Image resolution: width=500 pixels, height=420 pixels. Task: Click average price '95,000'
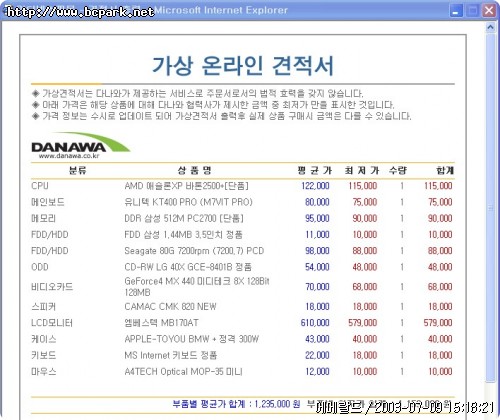tap(317, 218)
